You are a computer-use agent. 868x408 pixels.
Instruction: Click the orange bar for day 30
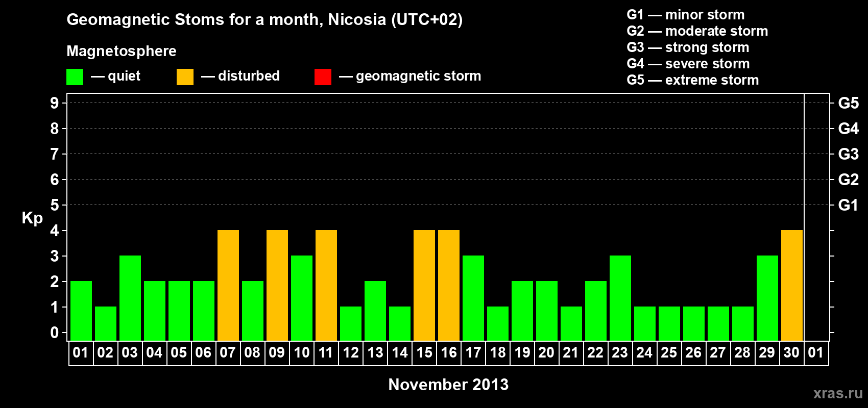792,285
